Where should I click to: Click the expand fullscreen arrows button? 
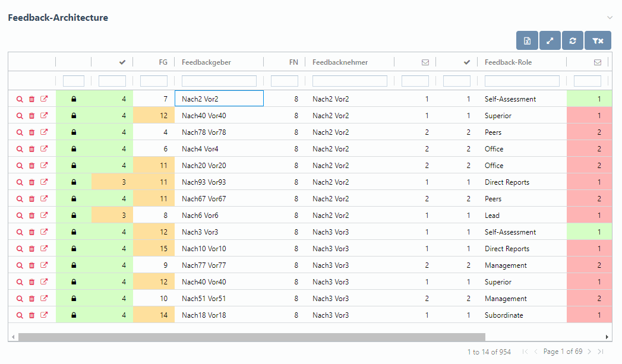550,40
